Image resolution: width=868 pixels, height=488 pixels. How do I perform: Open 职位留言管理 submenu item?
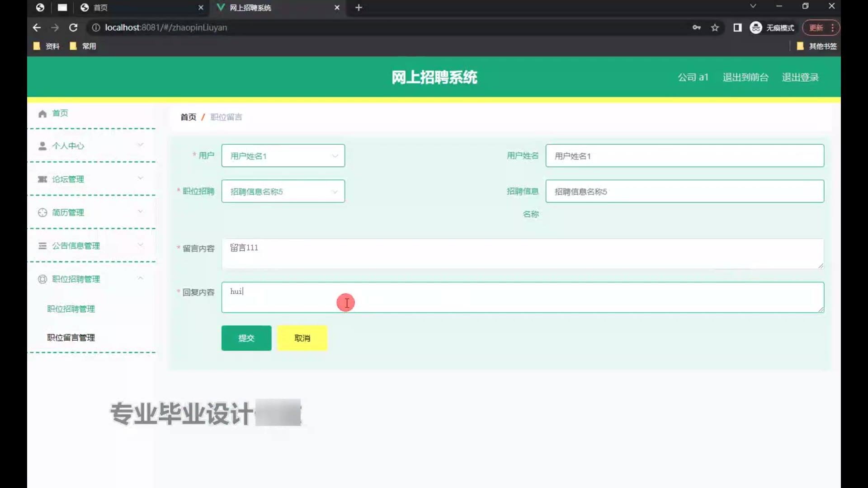71,338
